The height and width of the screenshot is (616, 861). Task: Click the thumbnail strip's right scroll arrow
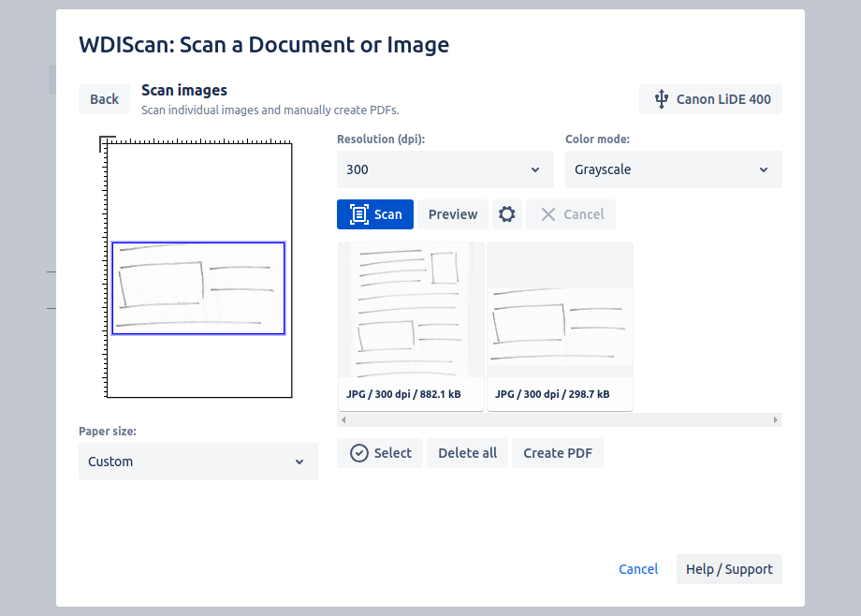click(776, 420)
